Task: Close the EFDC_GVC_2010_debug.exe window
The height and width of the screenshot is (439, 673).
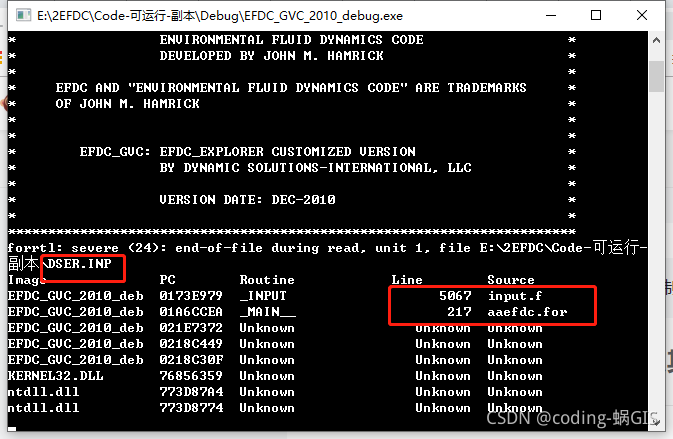Action: (642, 15)
